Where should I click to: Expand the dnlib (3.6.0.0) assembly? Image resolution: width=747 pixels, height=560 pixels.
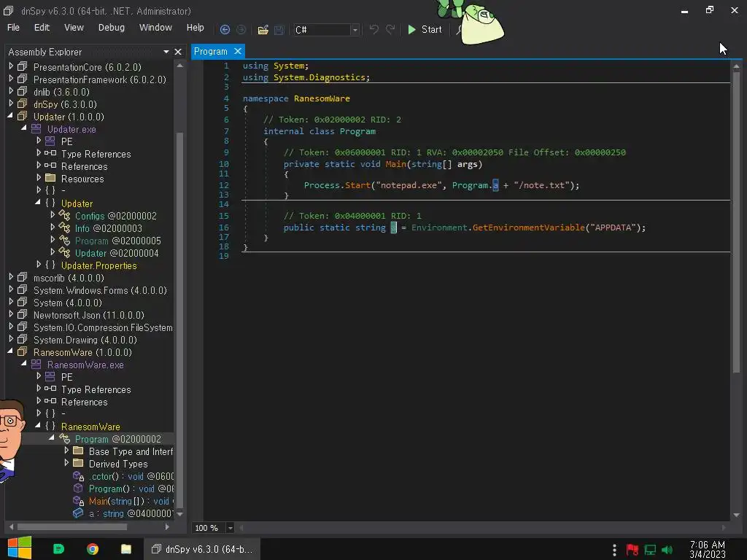pos(11,91)
